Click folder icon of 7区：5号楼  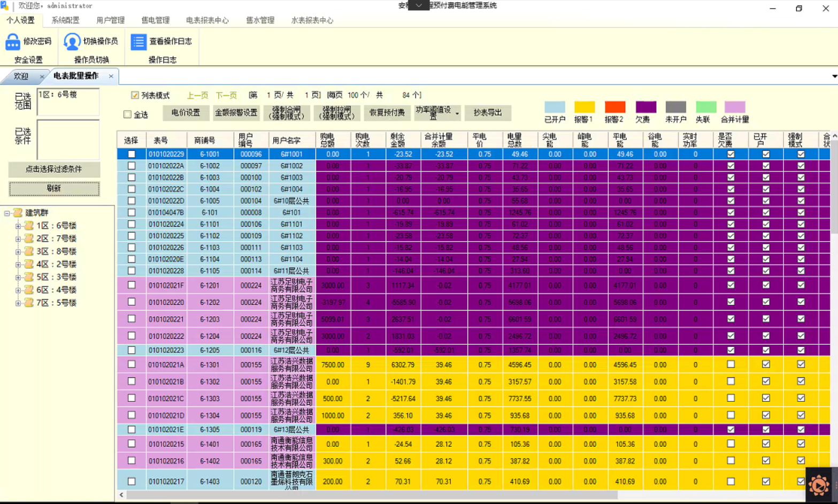[29, 303]
